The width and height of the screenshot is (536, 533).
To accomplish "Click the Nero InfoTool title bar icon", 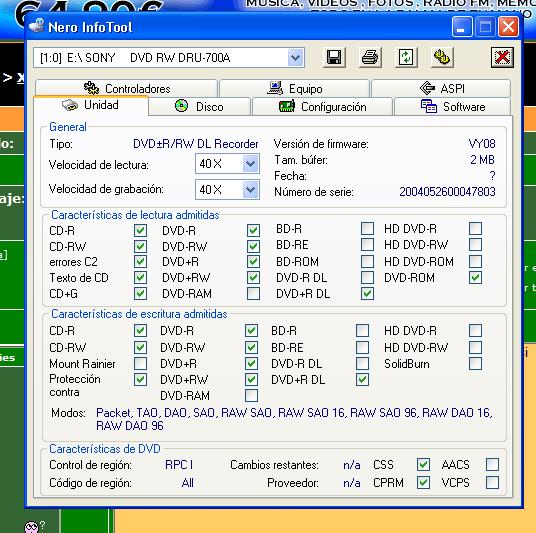I will point(37,26).
